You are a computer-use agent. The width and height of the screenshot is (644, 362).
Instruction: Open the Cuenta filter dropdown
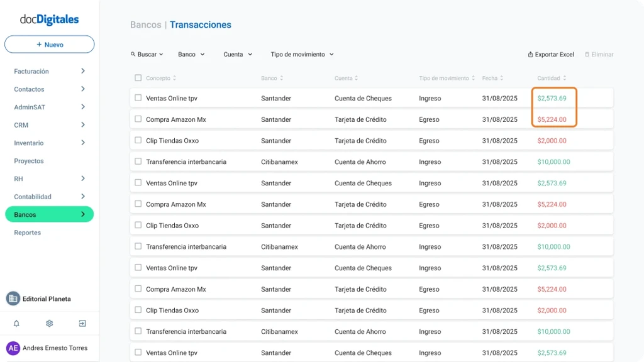237,54
